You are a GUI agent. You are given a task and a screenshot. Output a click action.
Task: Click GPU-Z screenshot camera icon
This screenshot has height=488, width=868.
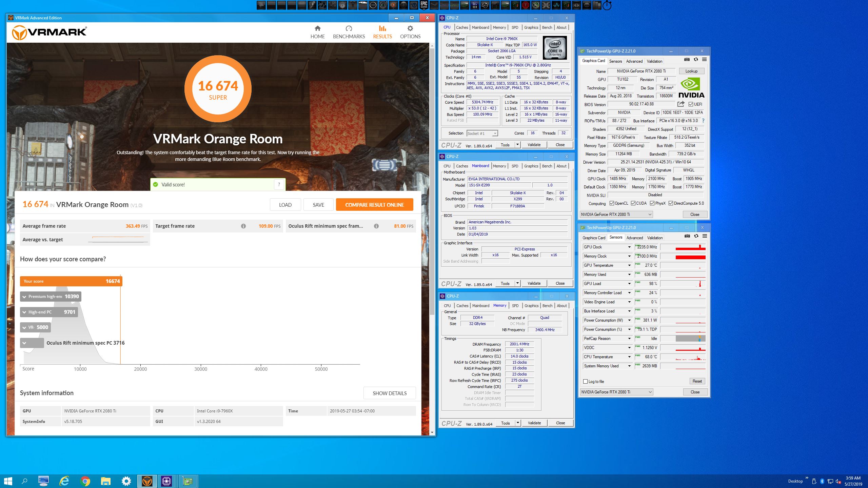point(687,60)
